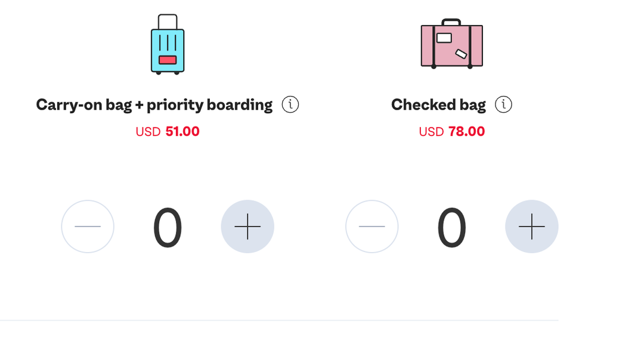Screen dimensions: 644x342
Task: Click the red label on the carry-on suitcase
Action: coord(168,60)
